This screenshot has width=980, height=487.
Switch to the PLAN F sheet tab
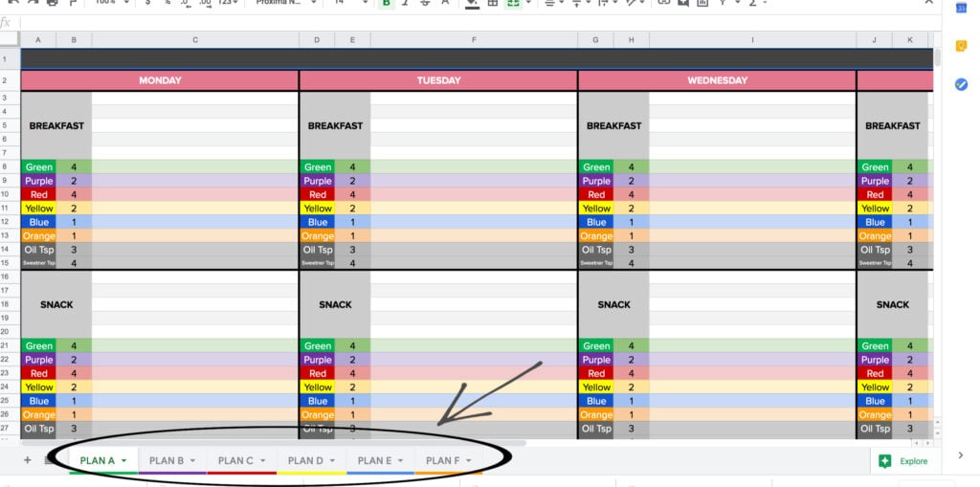(x=442, y=461)
